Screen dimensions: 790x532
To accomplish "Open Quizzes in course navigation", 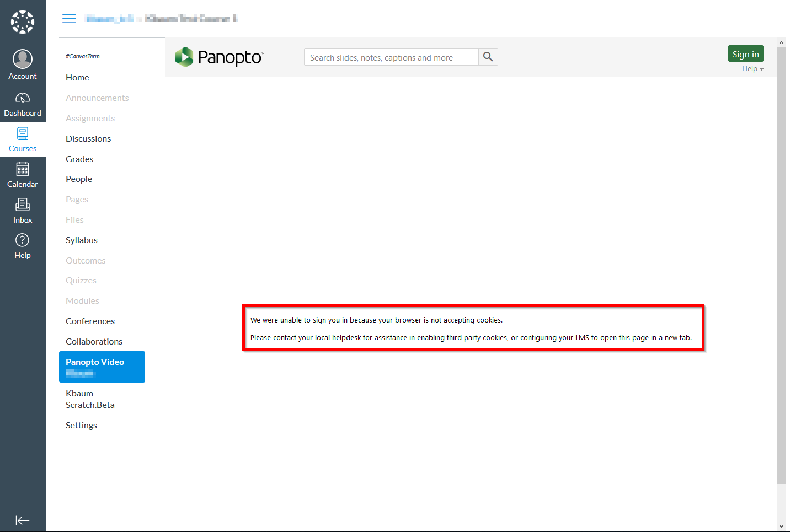I will click(81, 281).
